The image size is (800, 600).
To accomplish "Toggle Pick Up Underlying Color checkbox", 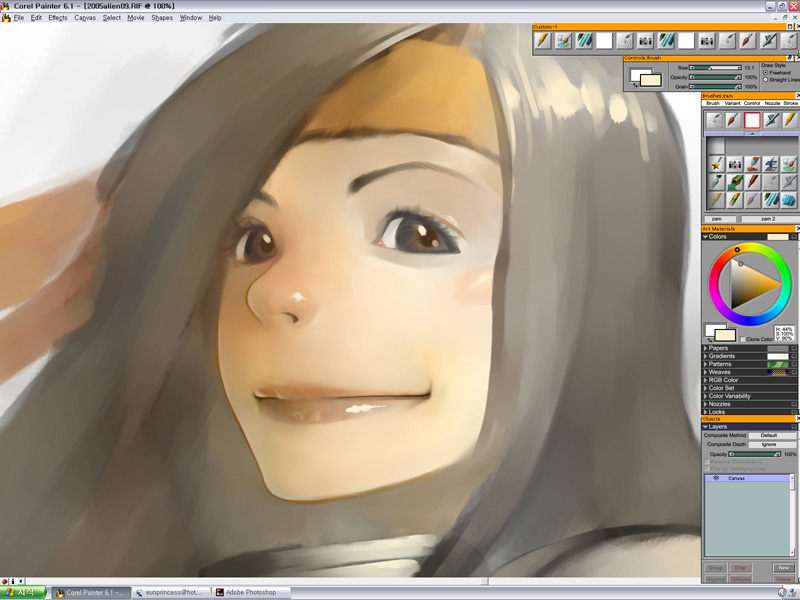I will point(707,469).
